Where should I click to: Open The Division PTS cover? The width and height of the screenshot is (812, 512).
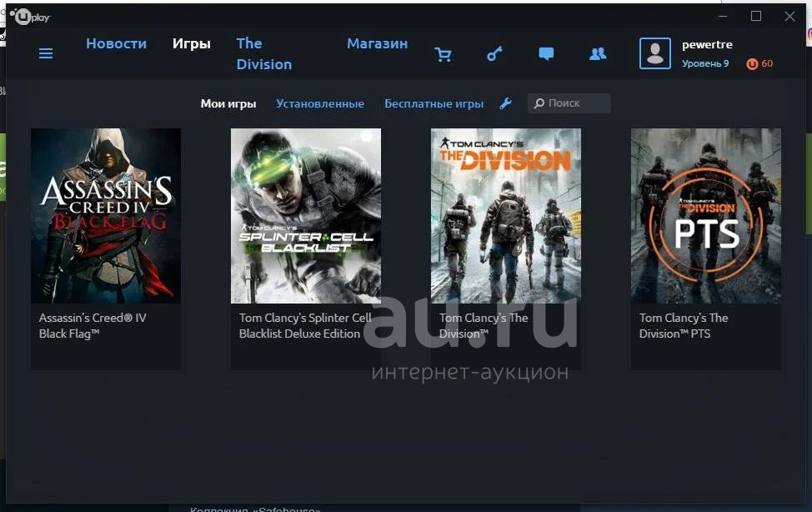[706, 216]
